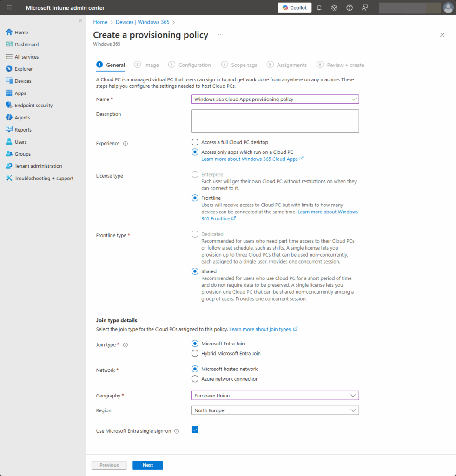Image resolution: width=456 pixels, height=476 pixels.
Task: Uncheck Use Microsoft Entra single sign-on
Action: (x=195, y=430)
